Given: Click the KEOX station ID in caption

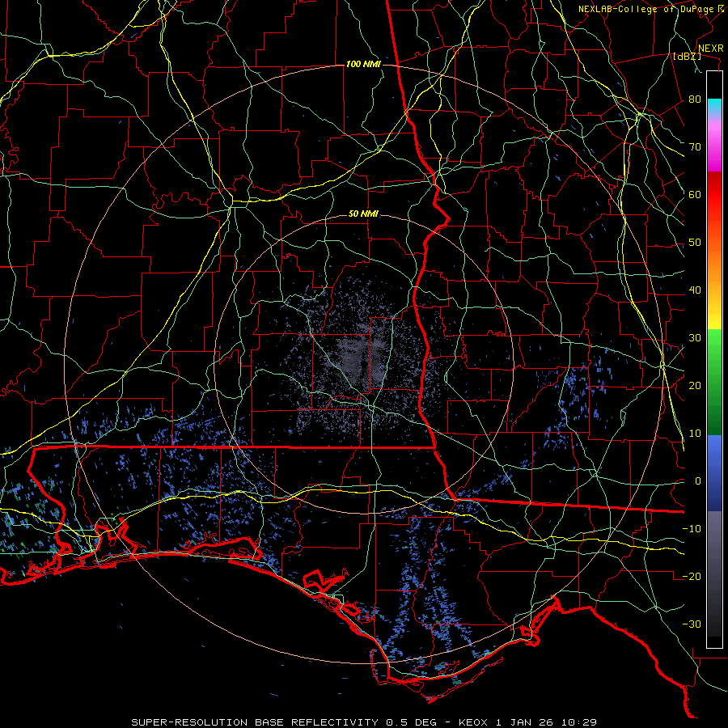Looking at the screenshot, I should click(x=474, y=722).
